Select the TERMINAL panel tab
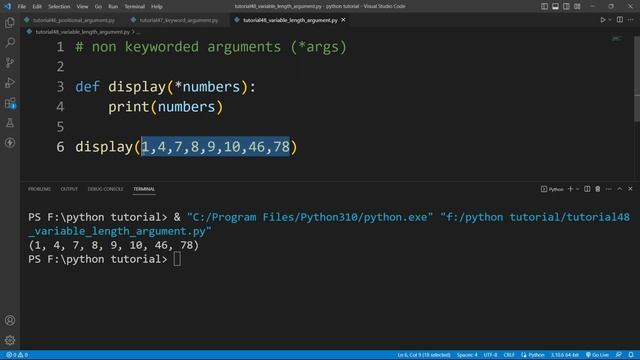 click(144, 189)
